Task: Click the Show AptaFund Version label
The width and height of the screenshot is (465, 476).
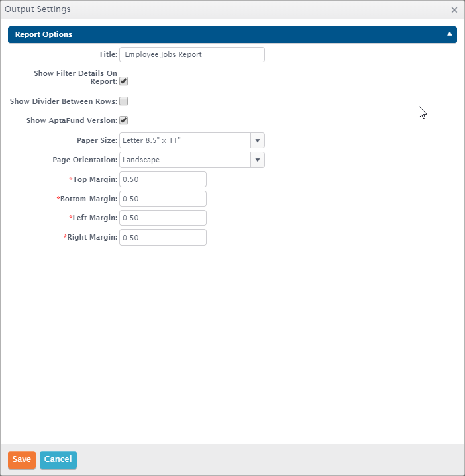Action: point(72,120)
